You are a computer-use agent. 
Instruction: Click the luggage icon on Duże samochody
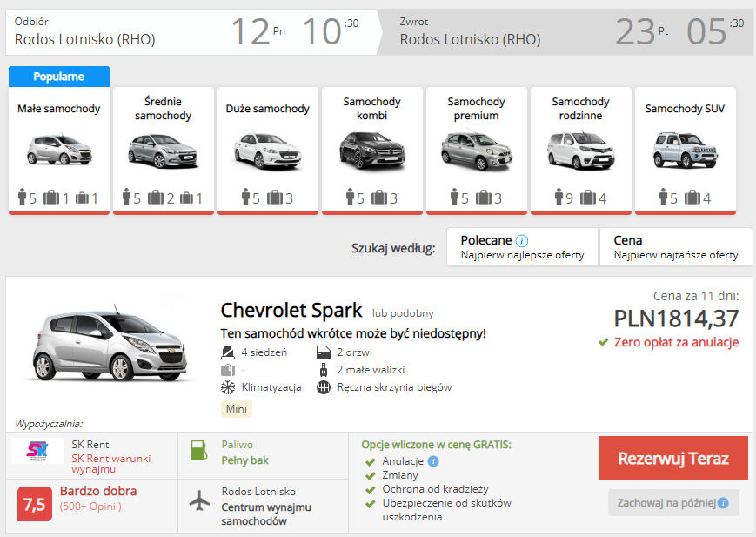(x=275, y=198)
